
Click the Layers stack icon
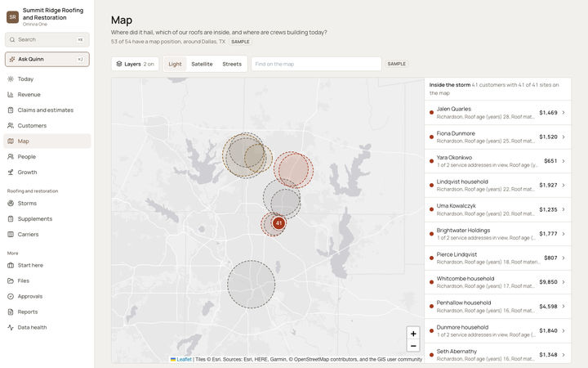point(119,64)
